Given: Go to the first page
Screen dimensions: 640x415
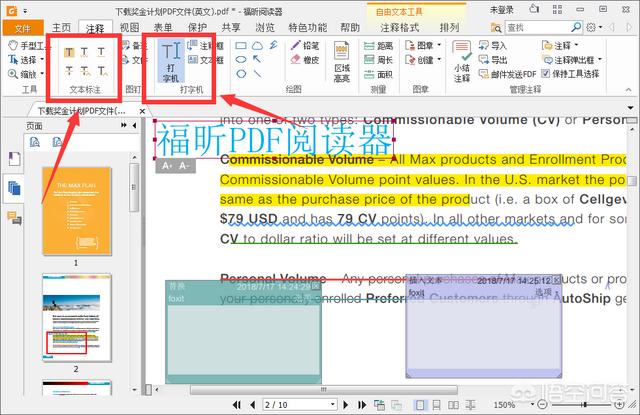Looking at the screenshot, I should coord(237,405).
